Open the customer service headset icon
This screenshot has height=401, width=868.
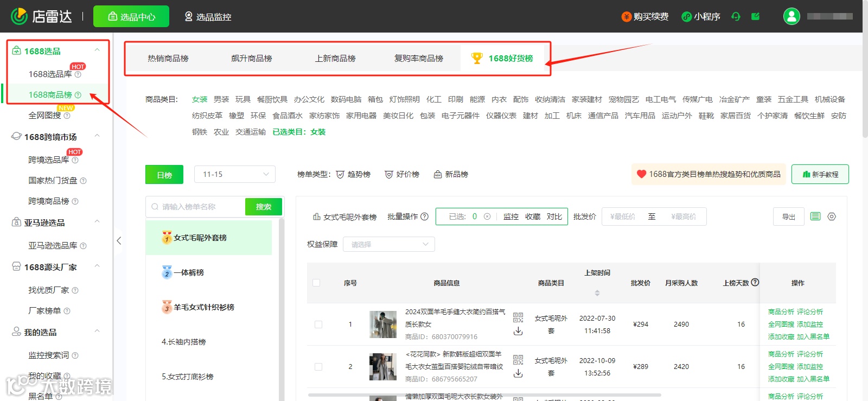736,16
